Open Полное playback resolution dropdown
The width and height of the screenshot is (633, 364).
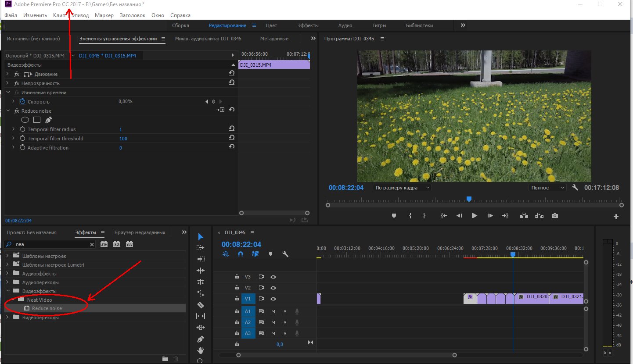coord(547,188)
